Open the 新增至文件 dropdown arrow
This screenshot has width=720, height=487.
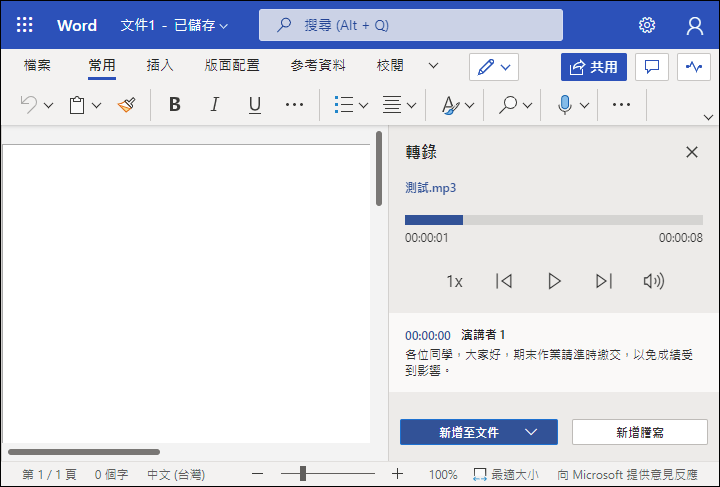(x=531, y=432)
